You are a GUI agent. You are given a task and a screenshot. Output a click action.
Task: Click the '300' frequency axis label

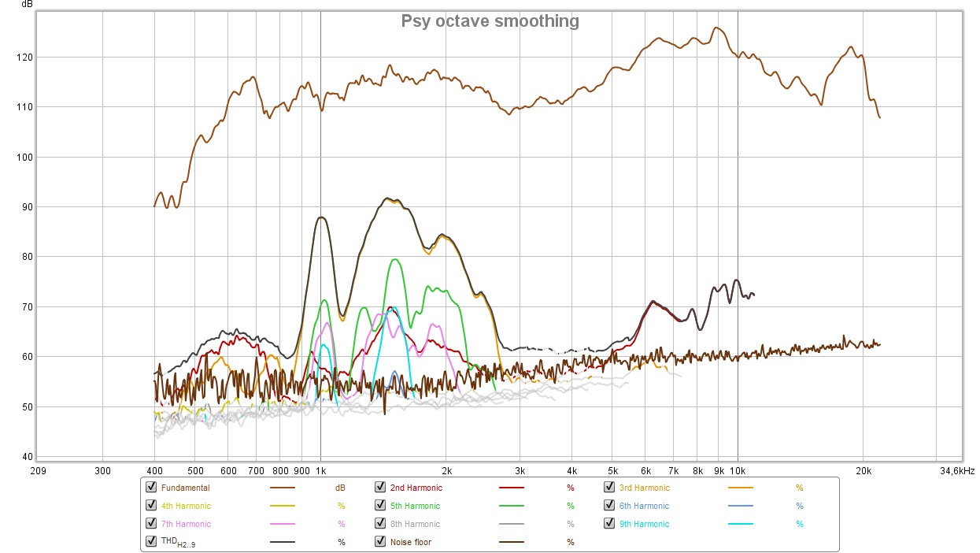coord(102,471)
